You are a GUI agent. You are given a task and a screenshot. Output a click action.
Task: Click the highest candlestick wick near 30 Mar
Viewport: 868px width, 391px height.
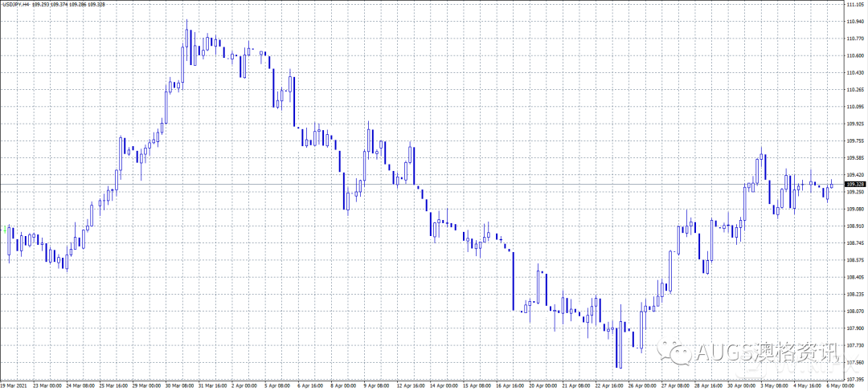[186, 24]
